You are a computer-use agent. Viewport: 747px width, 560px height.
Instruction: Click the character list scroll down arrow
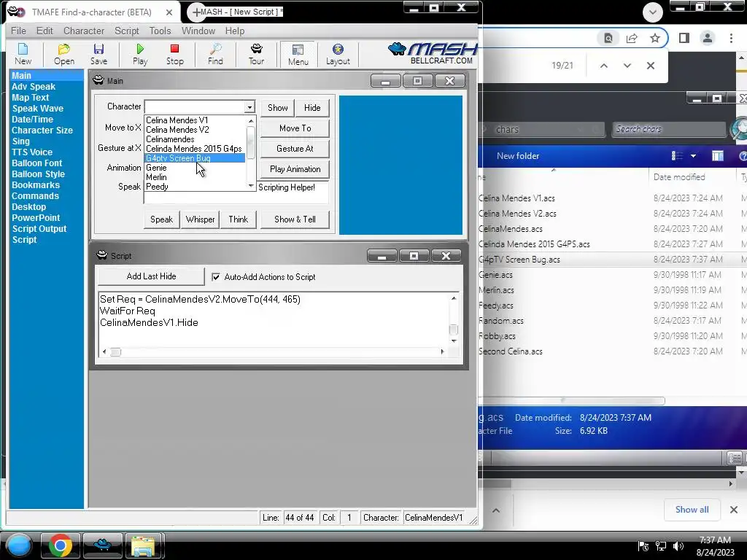point(251,186)
